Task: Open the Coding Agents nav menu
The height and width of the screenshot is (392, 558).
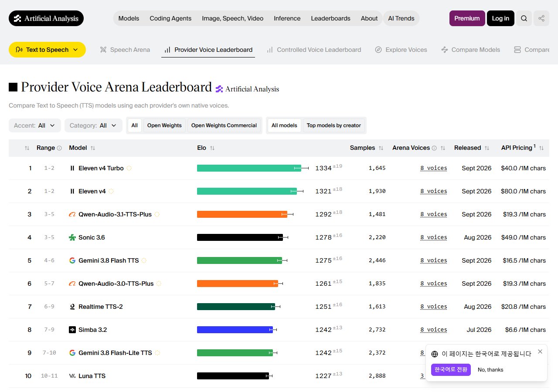Action: (x=170, y=18)
